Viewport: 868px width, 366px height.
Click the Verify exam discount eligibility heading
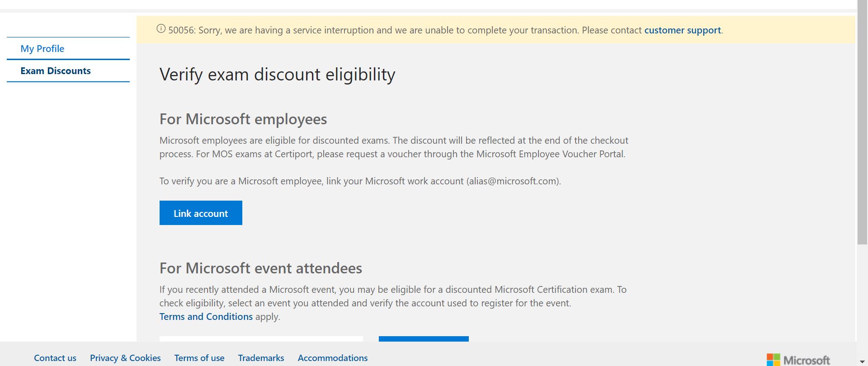[278, 75]
